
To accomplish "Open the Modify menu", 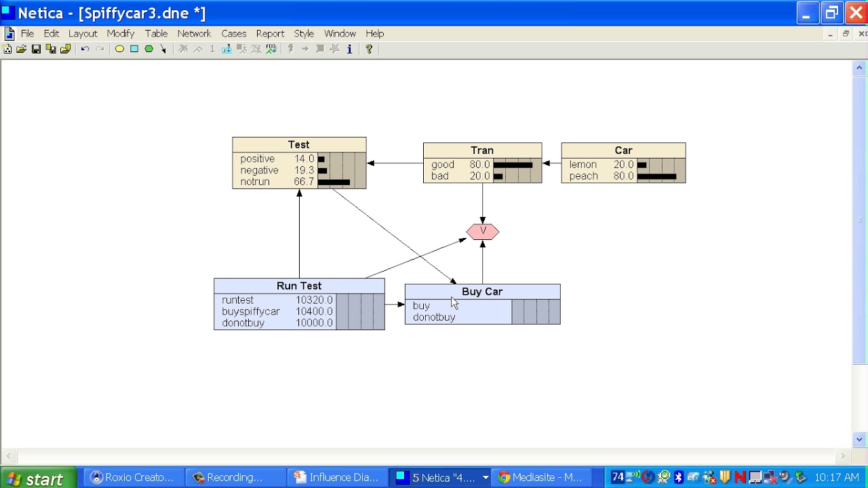I will coord(121,33).
